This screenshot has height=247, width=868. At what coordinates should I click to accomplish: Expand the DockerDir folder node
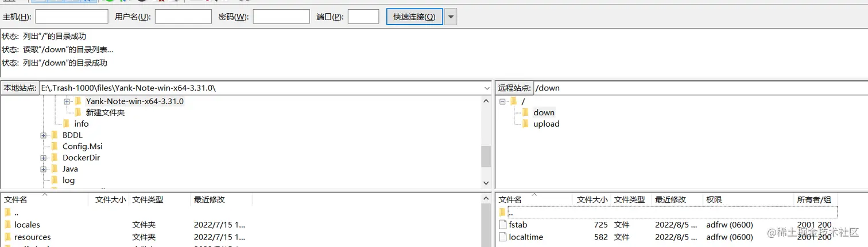click(x=44, y=158)
